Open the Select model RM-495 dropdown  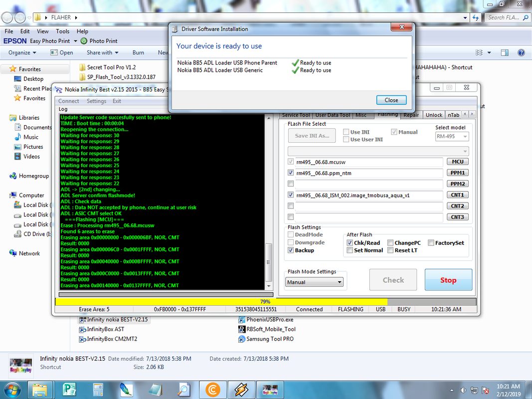click(452, 136)
